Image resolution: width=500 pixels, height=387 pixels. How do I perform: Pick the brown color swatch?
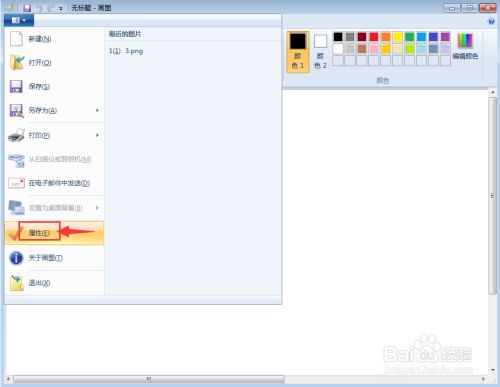pyautogui.click(x=362, y=49)
